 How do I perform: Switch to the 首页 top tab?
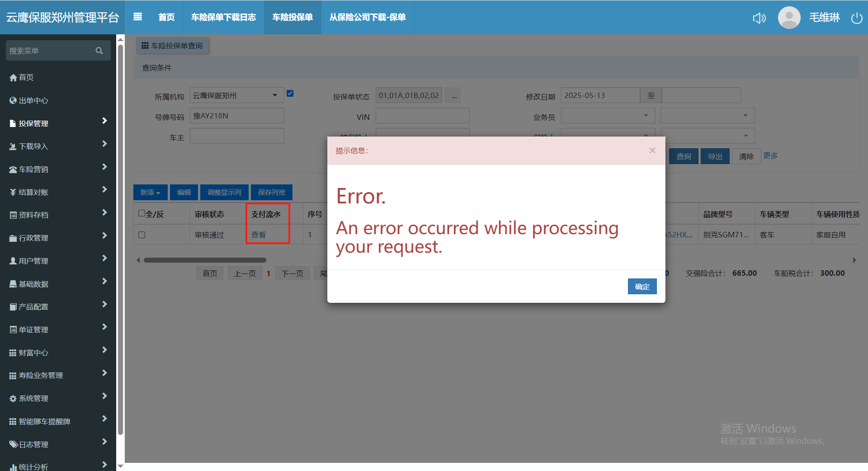[x=166, y=17]
